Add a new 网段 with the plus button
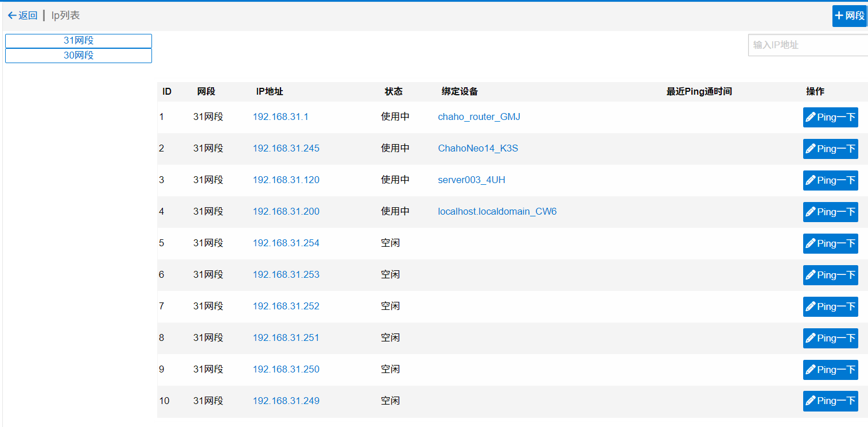868x427 pixels. [x=850, y=16]
